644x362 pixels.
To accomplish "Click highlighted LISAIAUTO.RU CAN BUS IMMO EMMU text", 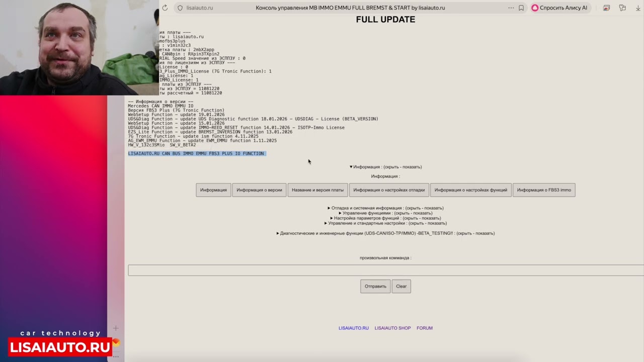I will (196, 154).
